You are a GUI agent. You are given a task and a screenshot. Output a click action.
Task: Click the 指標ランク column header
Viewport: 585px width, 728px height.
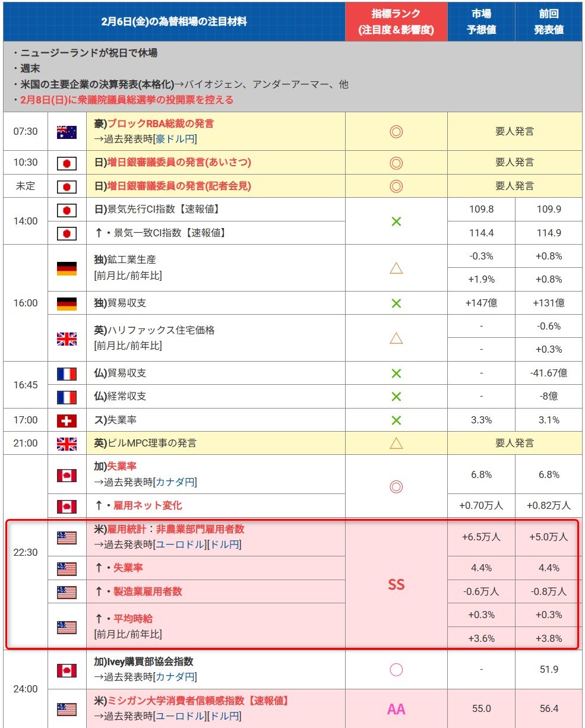[x=396, y=22]
